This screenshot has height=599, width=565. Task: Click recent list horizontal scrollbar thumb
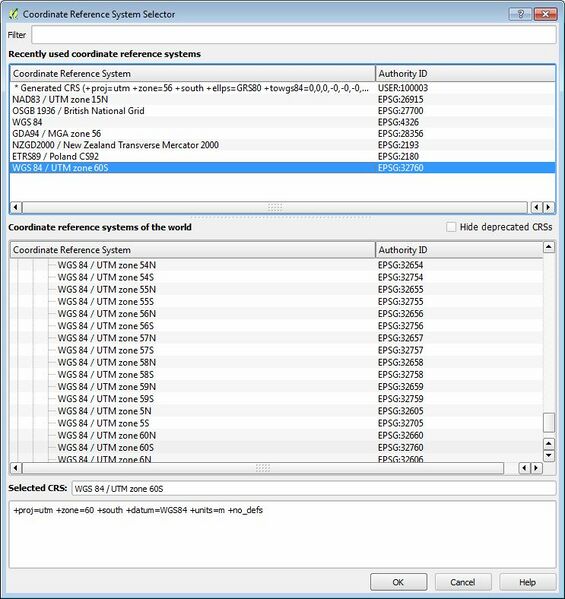coord(275,207)
